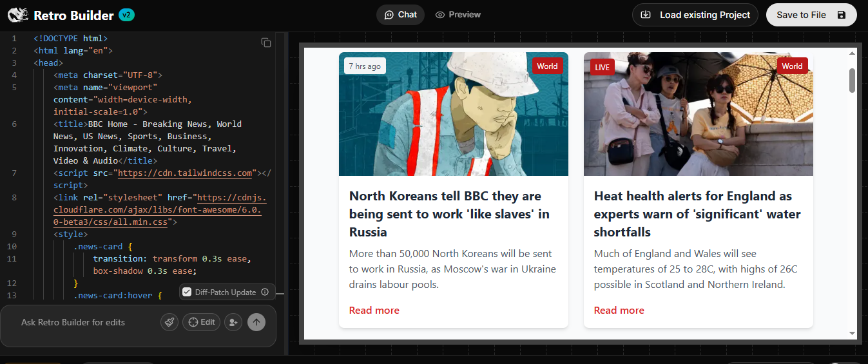The image size is (868, 364).
Task: Click the preview pane scrollbar thumb
Action: click(852, 81)
